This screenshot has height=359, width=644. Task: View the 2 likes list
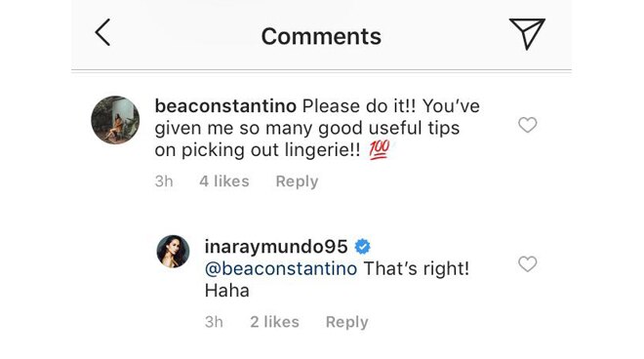click(275, 322)
